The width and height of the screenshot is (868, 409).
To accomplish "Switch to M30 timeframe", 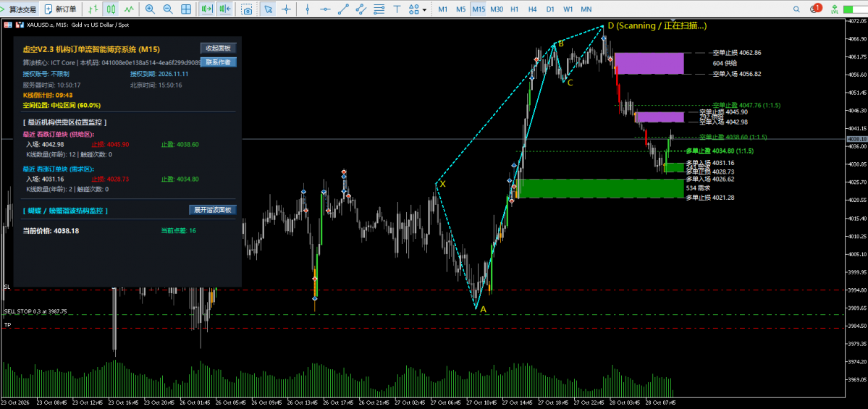I will coord(497,9).
